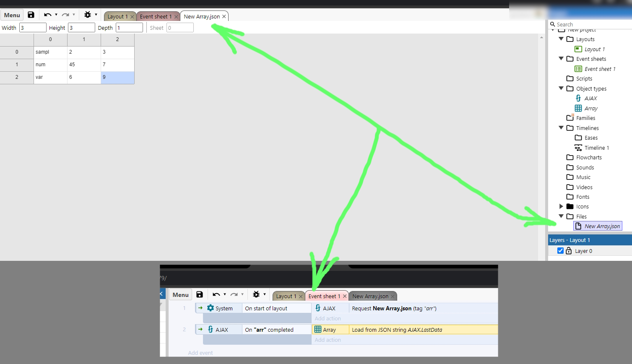This screenshot has width=632, height=364.
Task: Click the column header 2 in the array grid
Action: pos(117,39)
